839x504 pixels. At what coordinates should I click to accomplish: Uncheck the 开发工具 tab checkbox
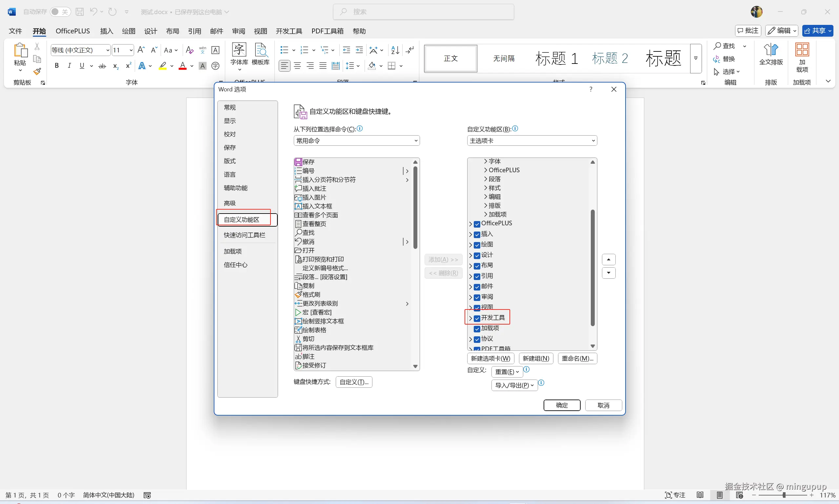477,318
